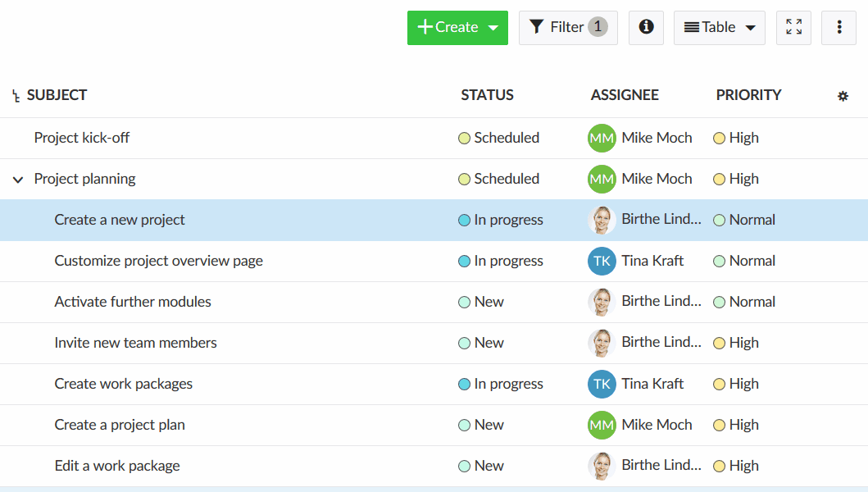The image size is (868, 492).
Task: Collapse the Project planning row
Action: [18, 180]
